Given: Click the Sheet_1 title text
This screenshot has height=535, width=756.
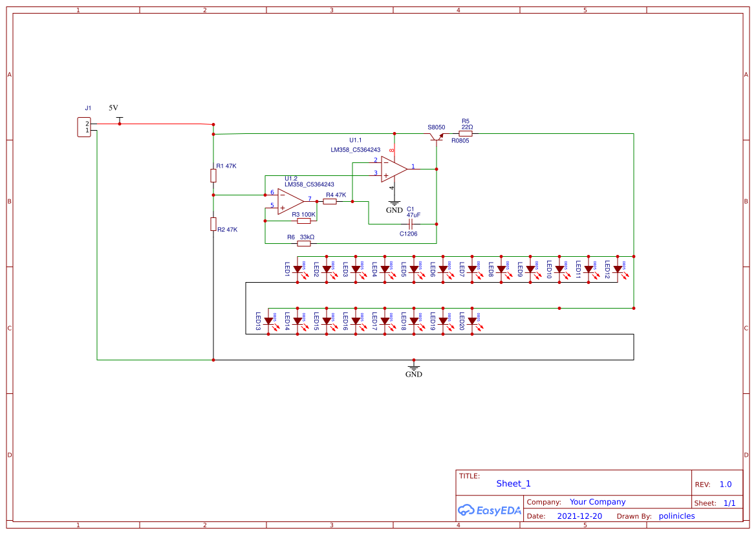Looking at the screenshot, I should click(x=513, y=483).
